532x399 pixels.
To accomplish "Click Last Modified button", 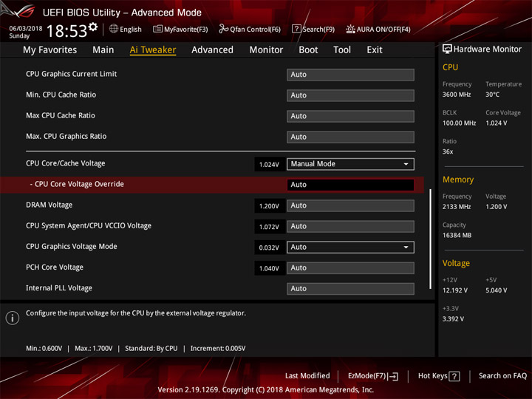I will click(307, 375).
